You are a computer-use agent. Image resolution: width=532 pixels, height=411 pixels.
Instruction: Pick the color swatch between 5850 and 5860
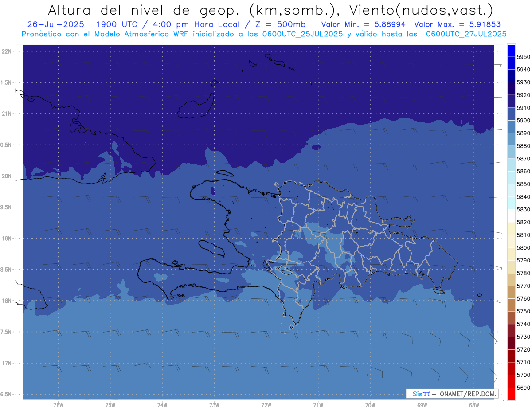511,178
